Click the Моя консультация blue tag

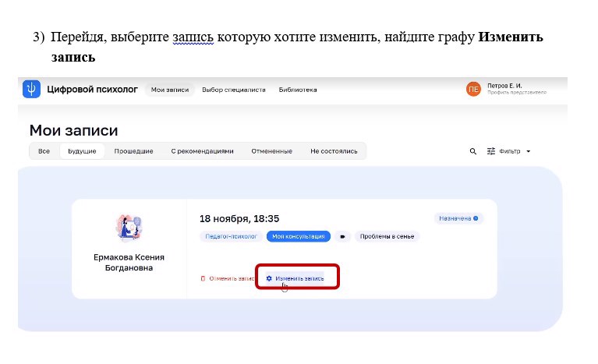click(299, 236)
